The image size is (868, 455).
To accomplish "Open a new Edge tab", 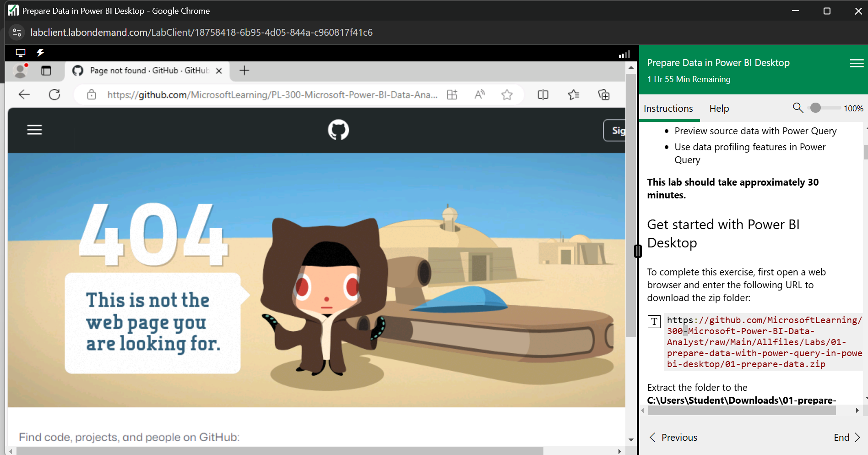I will pos(244,70).
